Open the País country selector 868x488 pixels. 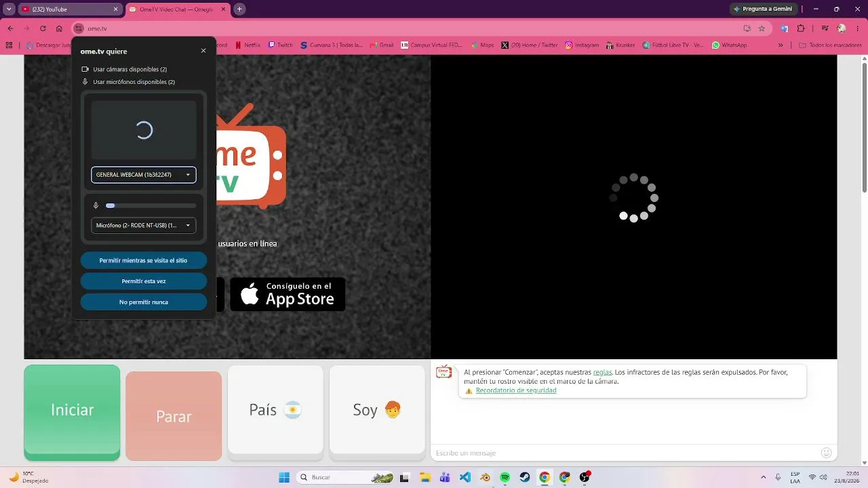[x=275, y=409]
